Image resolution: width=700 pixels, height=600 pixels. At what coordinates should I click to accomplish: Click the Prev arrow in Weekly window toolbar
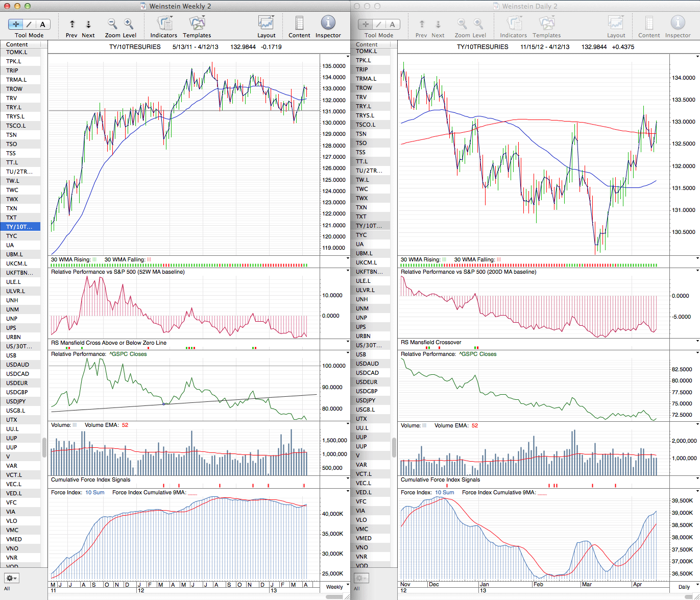click(72, 25)
